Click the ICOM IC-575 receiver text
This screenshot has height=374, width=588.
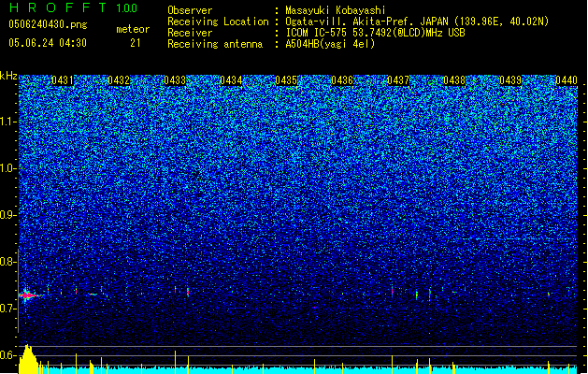375,33
